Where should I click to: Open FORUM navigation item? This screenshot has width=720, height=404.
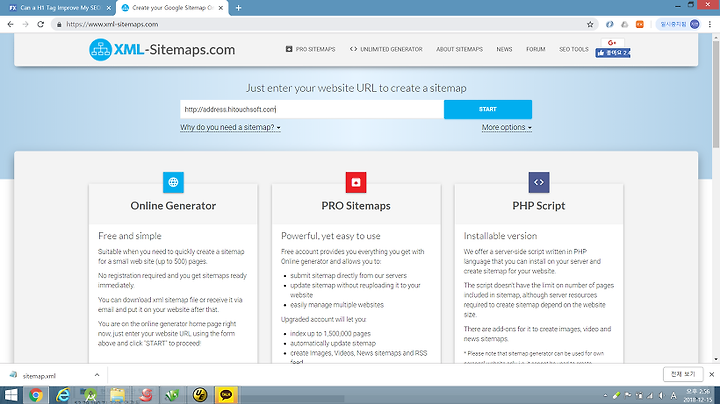click(x=535, y=49)
